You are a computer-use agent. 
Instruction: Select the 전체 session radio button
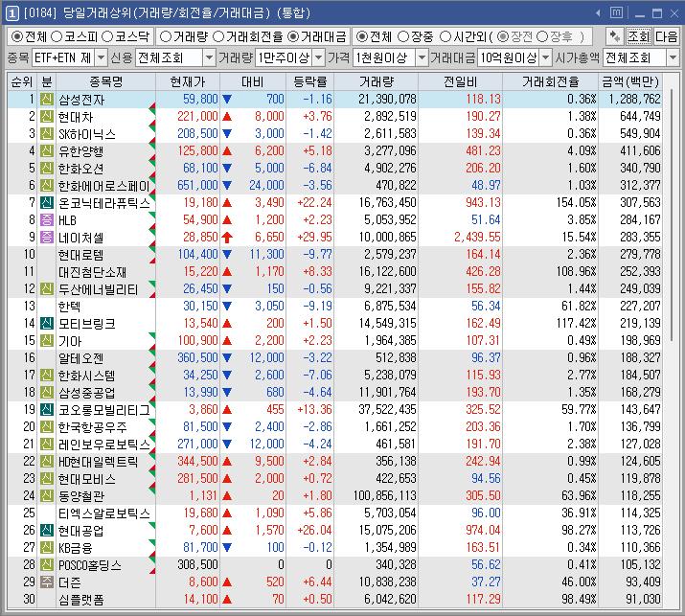click(362, 36)
